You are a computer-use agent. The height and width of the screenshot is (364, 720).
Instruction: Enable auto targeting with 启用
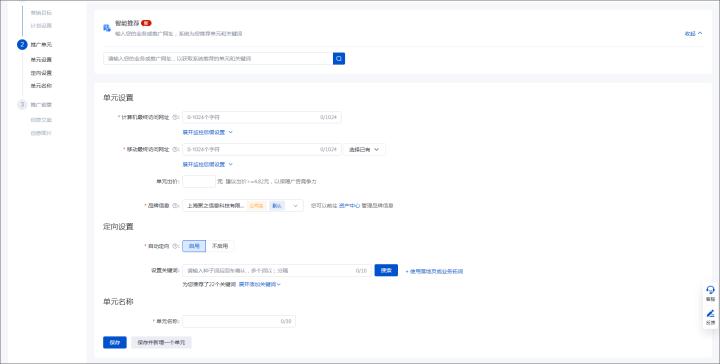point(194,246)
